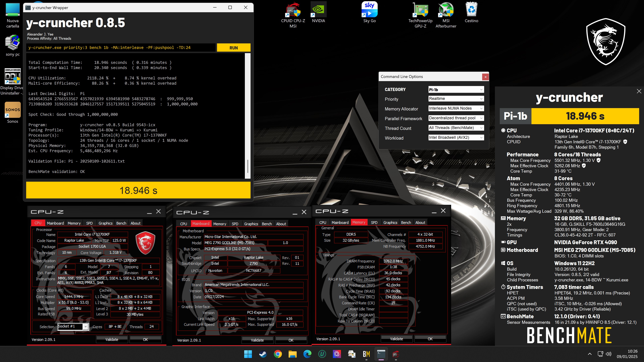
Task: Click "NVIDIA GeForce RTX 4090" in BenchMate panel
Action: click(585, 242)
